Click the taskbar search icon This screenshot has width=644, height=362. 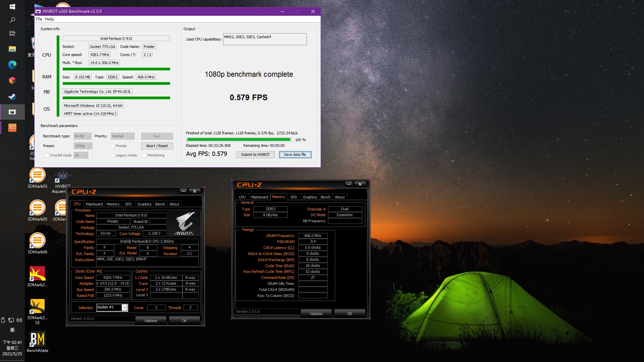tap(12, 20)
